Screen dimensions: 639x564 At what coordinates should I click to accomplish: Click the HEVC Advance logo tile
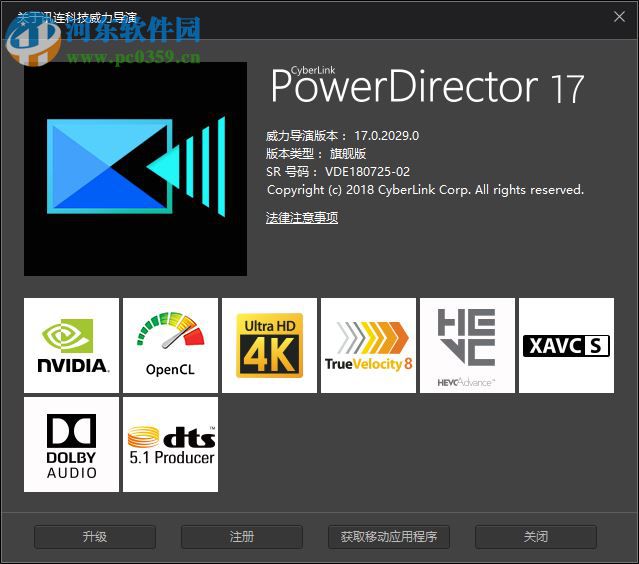467,345
